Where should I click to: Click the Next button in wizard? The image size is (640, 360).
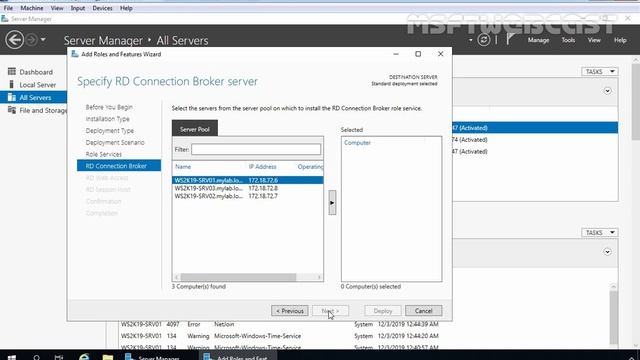[330, 311]
